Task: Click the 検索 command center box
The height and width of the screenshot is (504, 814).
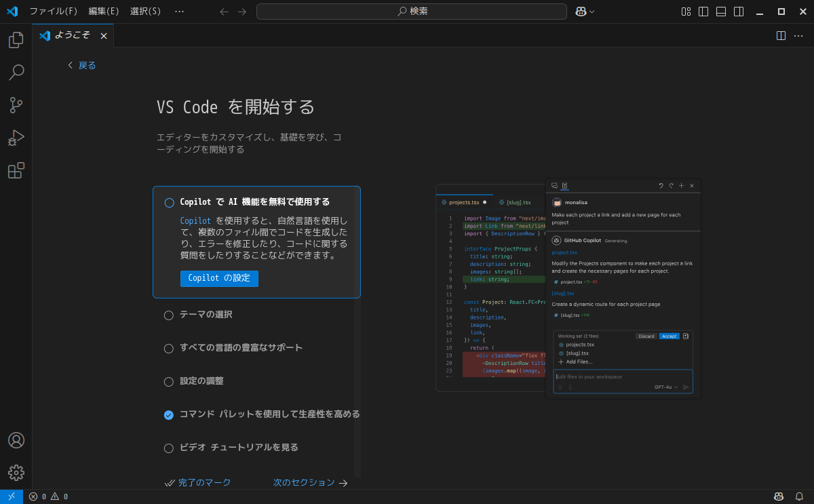Action: pyautogui.click(x=411, y=12)
